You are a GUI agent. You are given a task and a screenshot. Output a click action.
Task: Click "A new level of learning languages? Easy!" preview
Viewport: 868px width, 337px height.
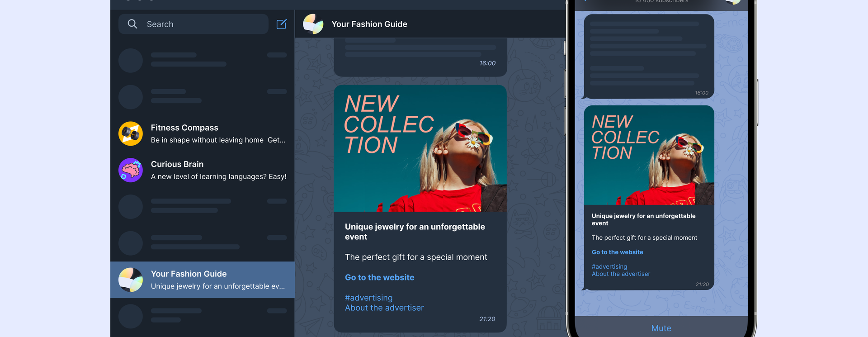click(x=219, y=176)
